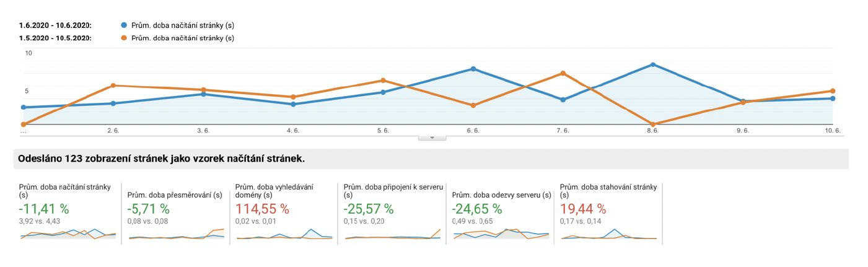Click the green value -5,71 %
The image size is (868, 267).
click(x=148, y=209)
